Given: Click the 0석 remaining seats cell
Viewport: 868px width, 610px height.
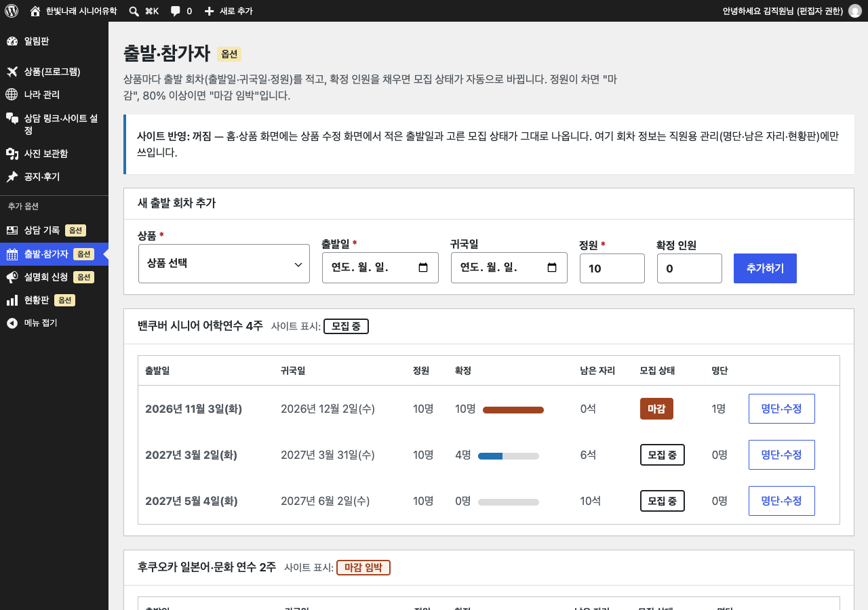Looking at the screenshot, I should 588,409.
